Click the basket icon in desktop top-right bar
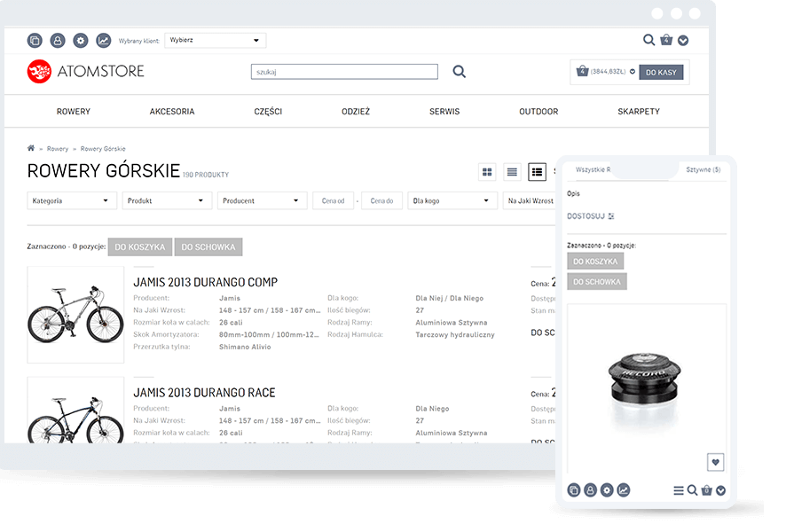The image size is (786, 532). click(x=666, y=40)
